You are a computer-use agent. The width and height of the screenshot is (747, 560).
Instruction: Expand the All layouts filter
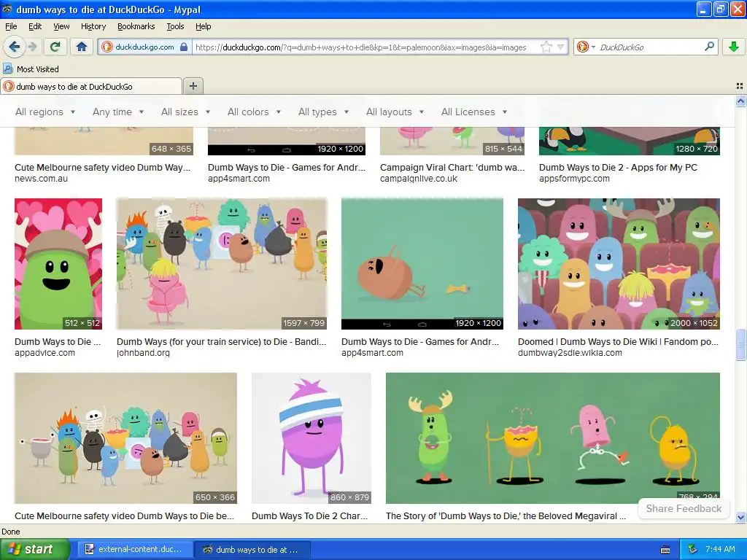click(395, 112)
